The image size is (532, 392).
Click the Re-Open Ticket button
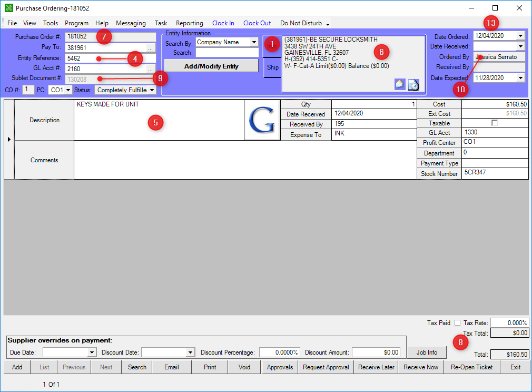[471, 367]
